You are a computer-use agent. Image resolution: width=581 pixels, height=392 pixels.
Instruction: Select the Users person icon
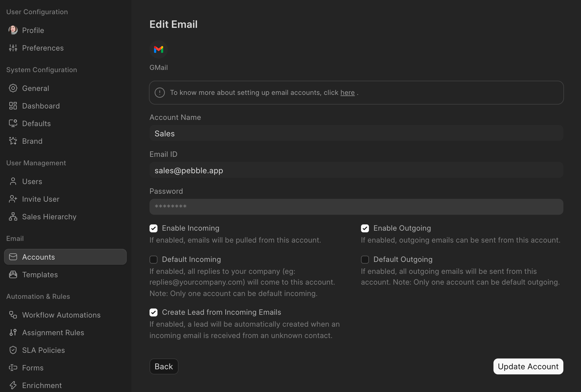pos(13,181)
